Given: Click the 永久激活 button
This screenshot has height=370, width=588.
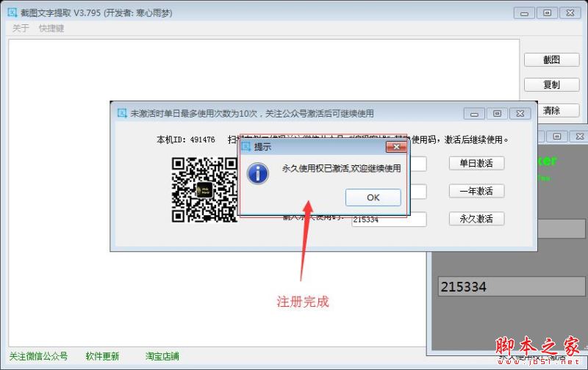Looking at the screenshot, I should click(x=476, y=219).
